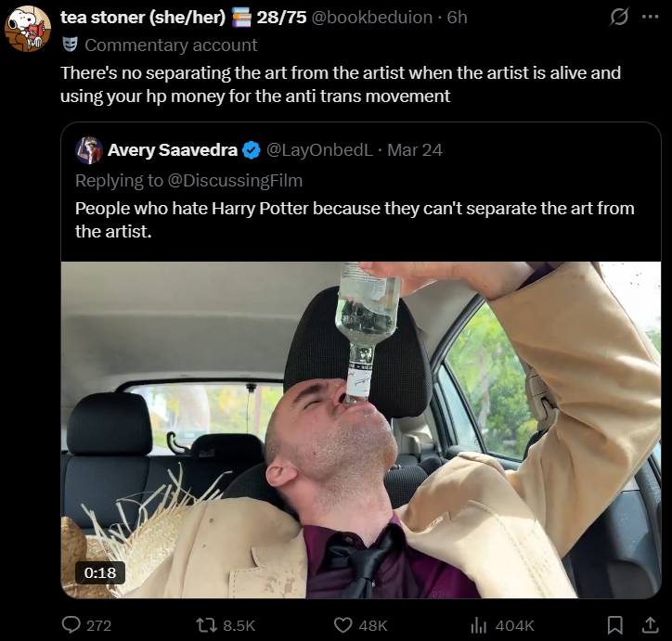The width and height of the screenshot is (672, 641).
Task: Click the Commentary account mask icon
Action: [70, 45]
